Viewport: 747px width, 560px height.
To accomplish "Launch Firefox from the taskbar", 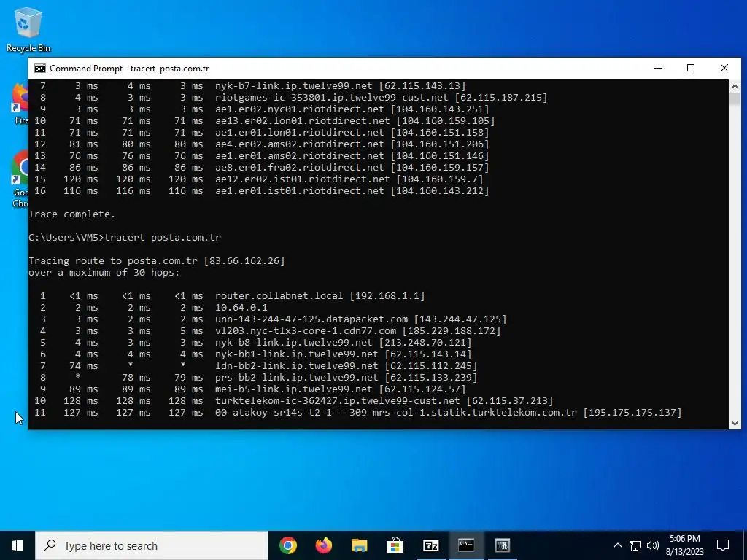I will 323,545.
